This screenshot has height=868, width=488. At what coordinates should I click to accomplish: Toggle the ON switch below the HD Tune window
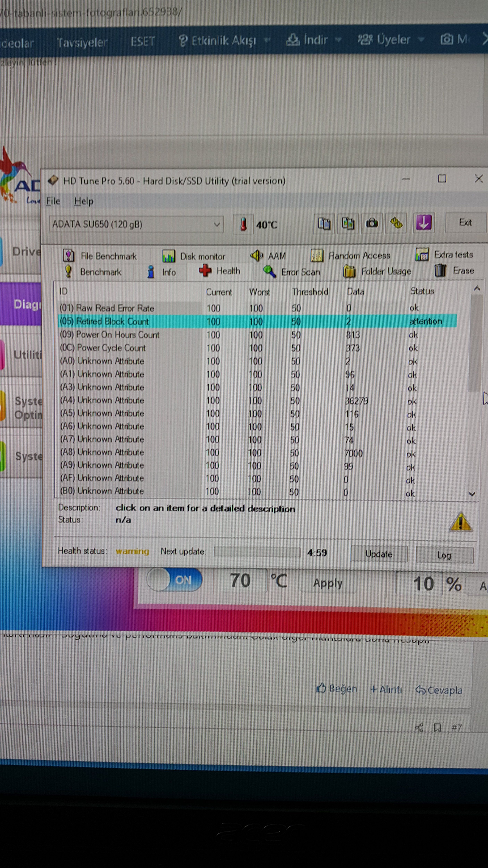[175, 580]
